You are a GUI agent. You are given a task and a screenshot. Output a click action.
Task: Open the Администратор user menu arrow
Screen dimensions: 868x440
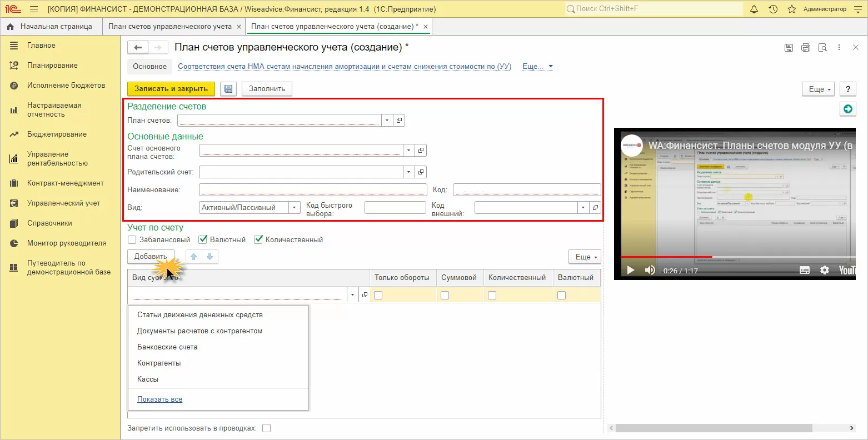858,9
